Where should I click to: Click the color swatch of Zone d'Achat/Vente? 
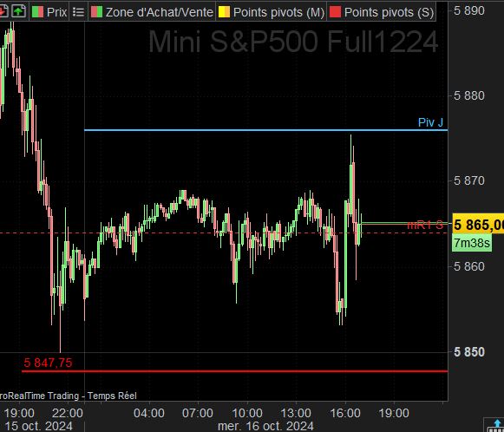[x=97, y=12]
